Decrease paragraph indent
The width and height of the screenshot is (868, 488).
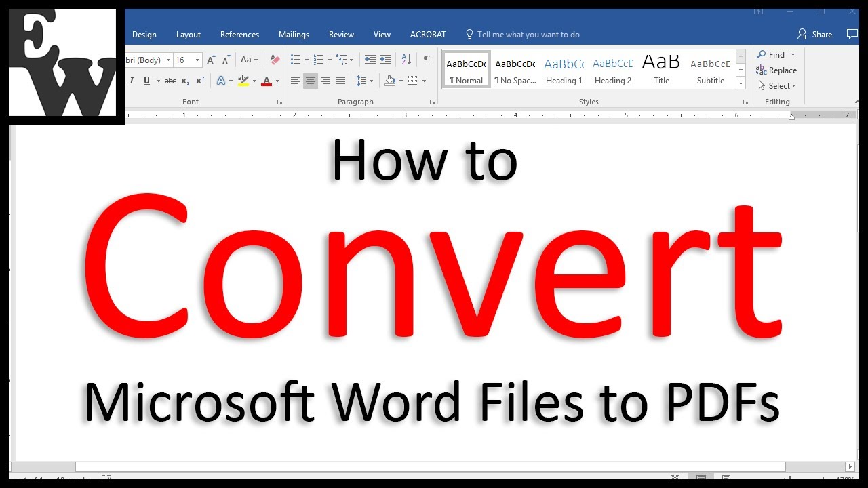(x=370, y=60)
